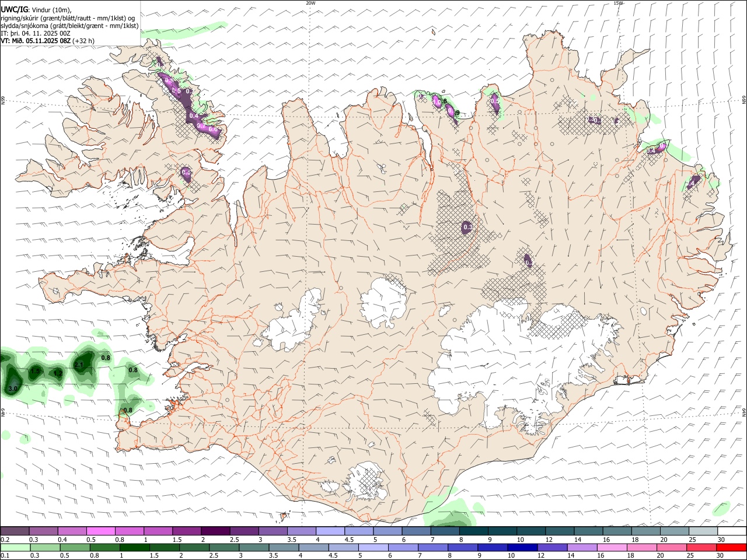Image resolution: width=747 pixels, height=560 pixels.
Task: Select the dark teal 8 swatch, upper scale
Action: pyautogui.click(x=473, y=531)
